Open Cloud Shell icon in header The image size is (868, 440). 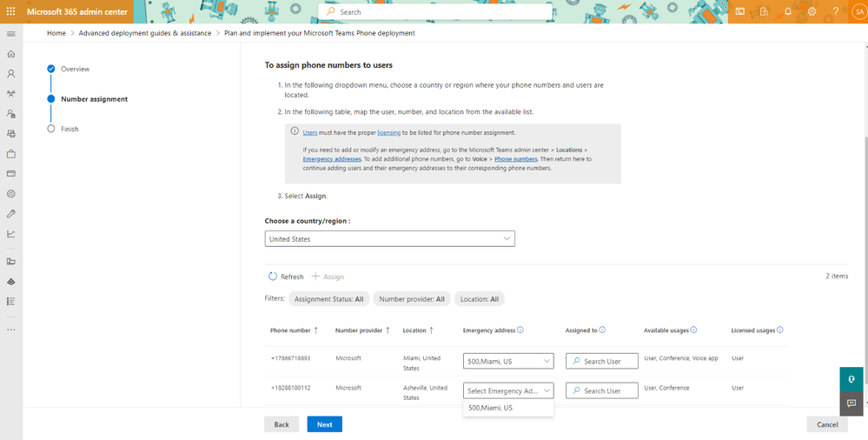740,11
